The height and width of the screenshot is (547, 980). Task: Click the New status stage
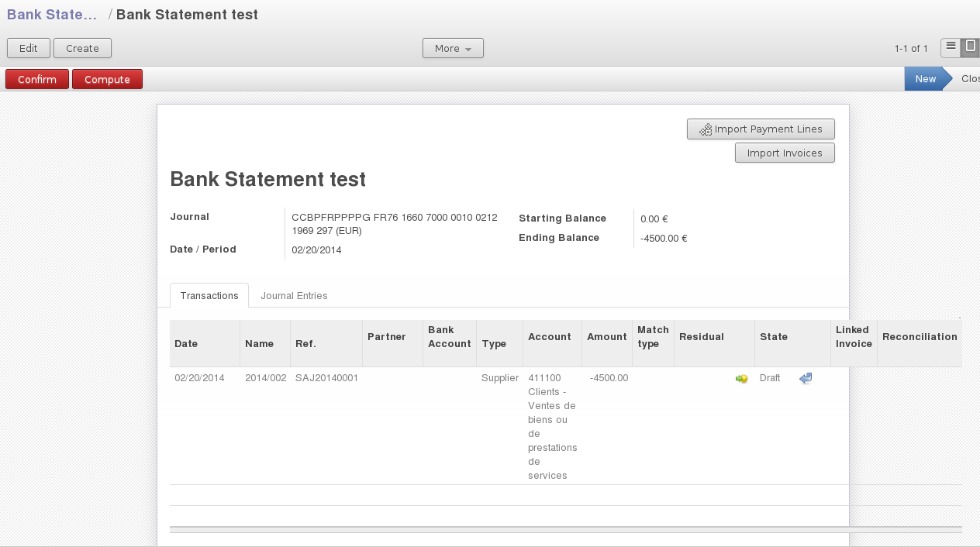pyautogui.click(x=925, y=79)
